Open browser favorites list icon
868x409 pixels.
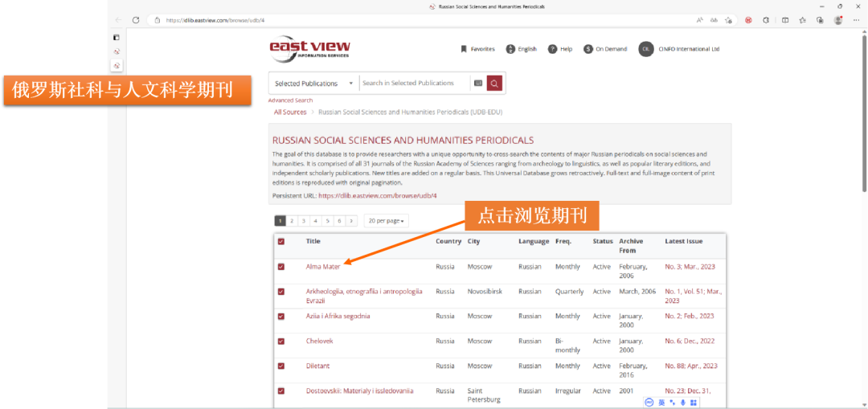(x=803, y=20)
